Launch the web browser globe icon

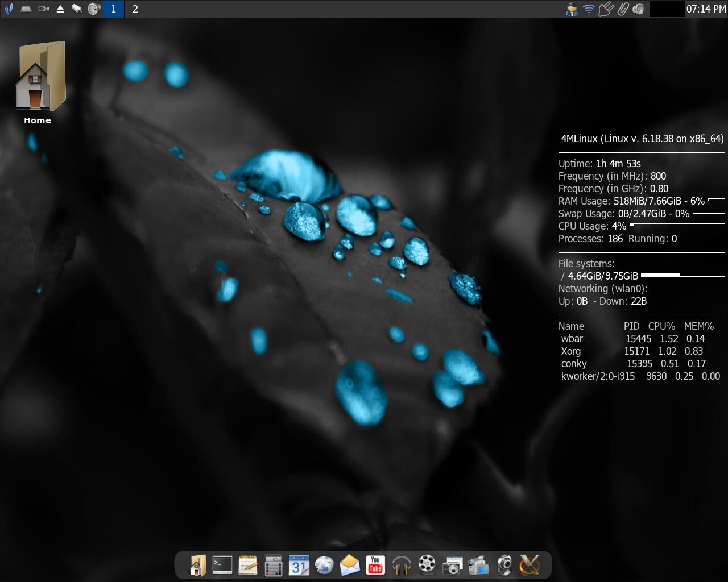click(324, 566)
